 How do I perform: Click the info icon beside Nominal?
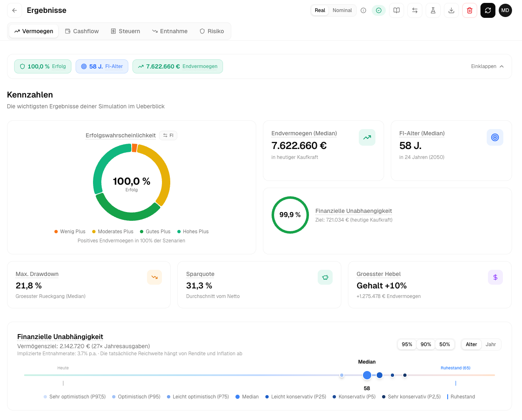point(363,10)
